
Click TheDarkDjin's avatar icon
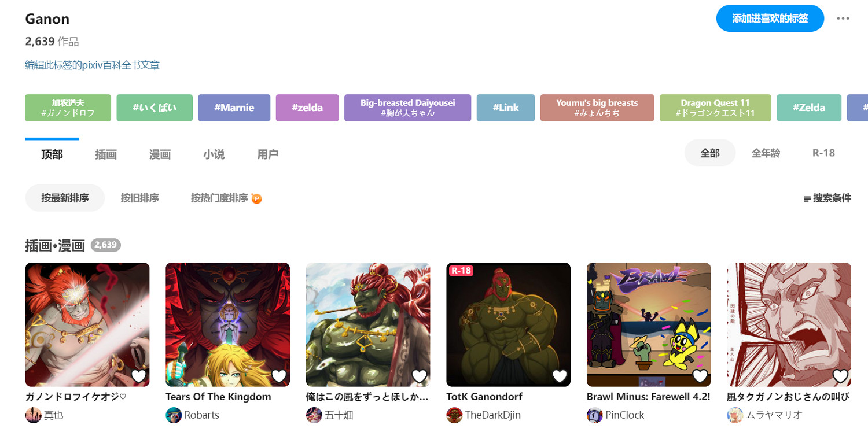454,415
